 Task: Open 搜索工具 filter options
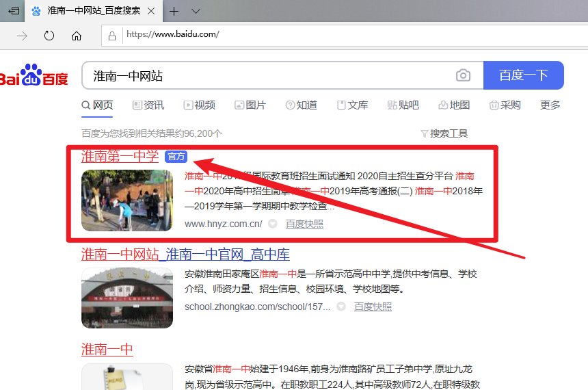click(444, 133)
